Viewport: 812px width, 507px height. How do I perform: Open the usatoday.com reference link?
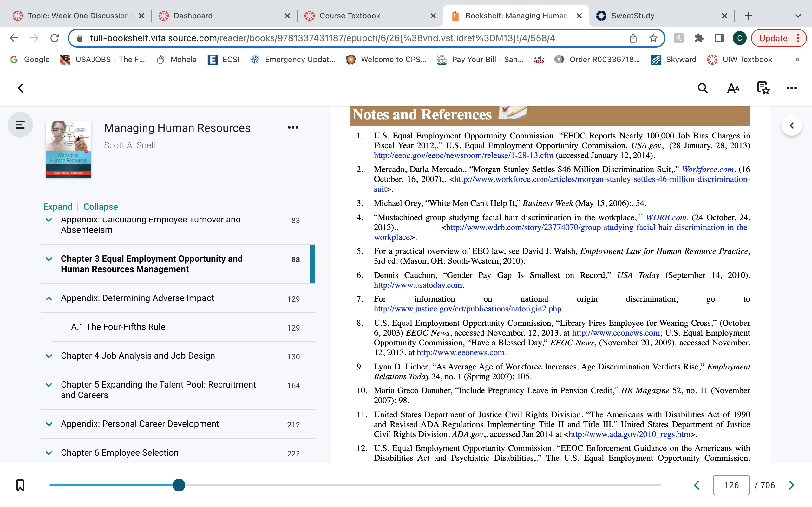pyautogui.click(x=418, y=285)
